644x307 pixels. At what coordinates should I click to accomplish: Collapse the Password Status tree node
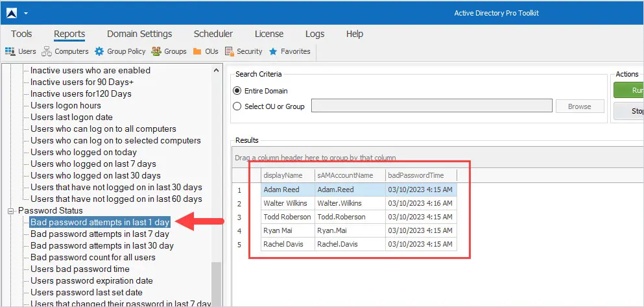click(10, 211)
